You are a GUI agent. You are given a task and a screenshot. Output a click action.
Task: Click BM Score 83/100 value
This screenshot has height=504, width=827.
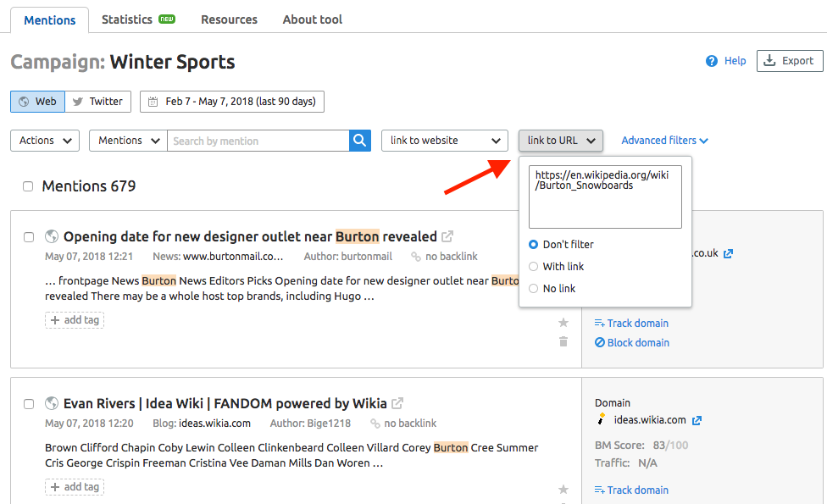[x=670, y=446]
